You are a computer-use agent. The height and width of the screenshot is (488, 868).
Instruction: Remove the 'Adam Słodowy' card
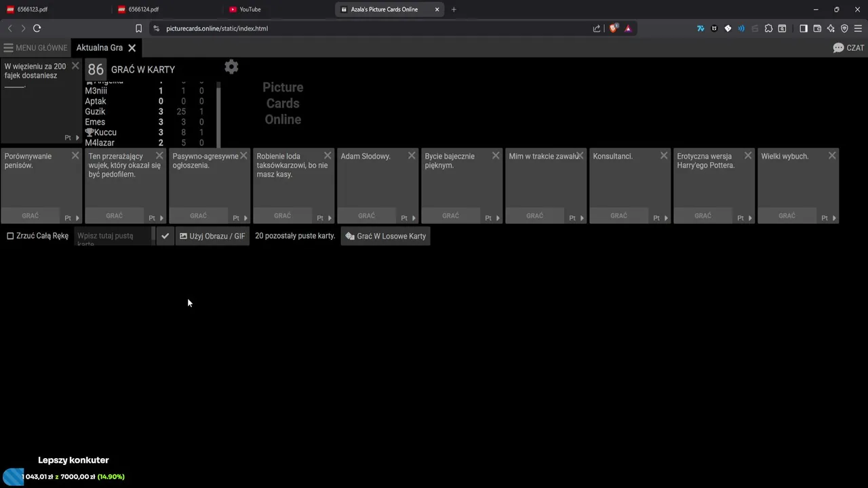pyautogui.click(x=412, y=156)
